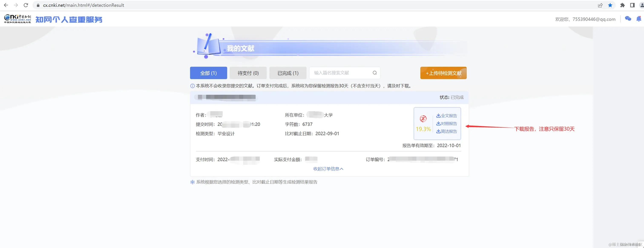Click the 知网个人查重服务 logo title

69,20
